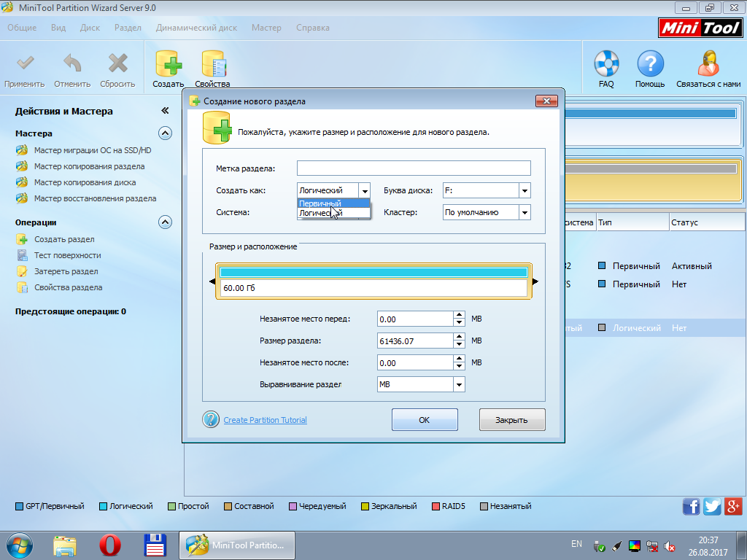
Task: Click the Закрыть button
Action: tap(511, 419)
